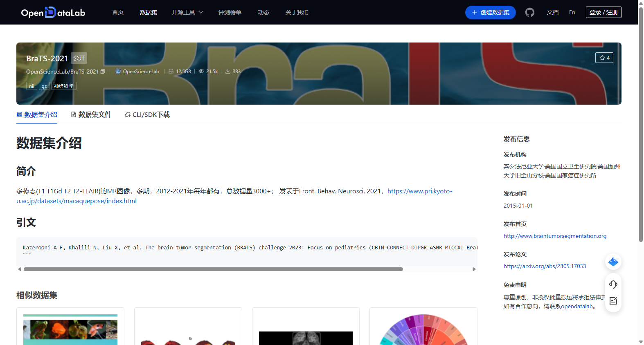
Task: Click the opendatalab contact link
Action: point(577,306)
